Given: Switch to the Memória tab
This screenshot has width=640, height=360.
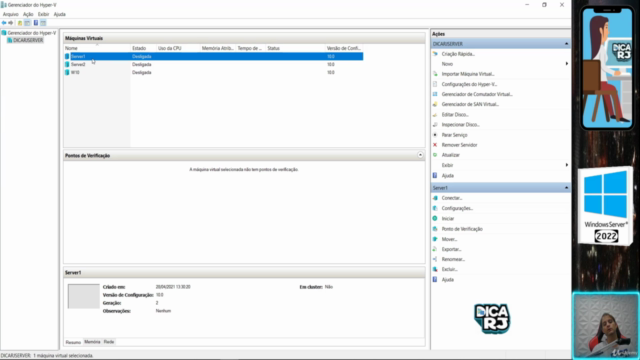Looking at the screenshot, I should tap(92, 342).
